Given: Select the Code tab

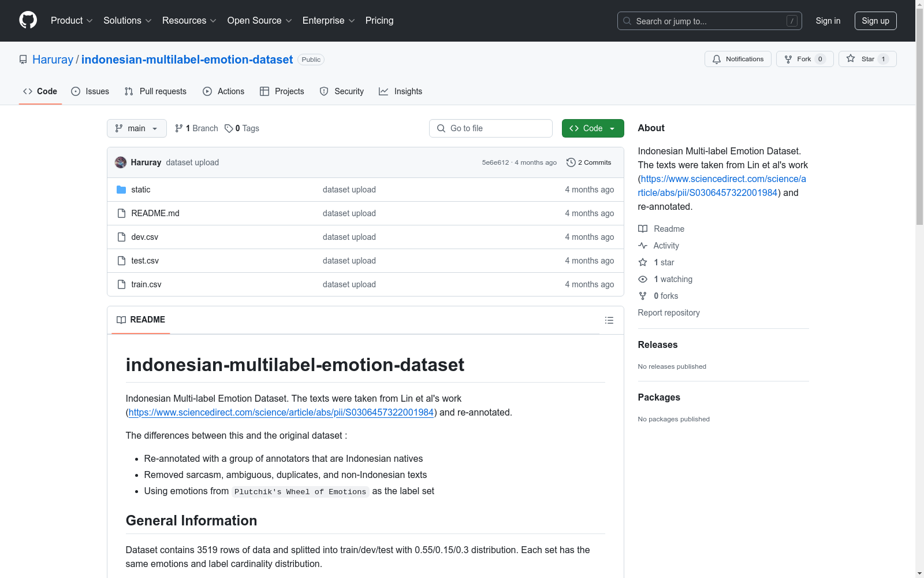Looking at the screenshot, I should coord(40,91).
